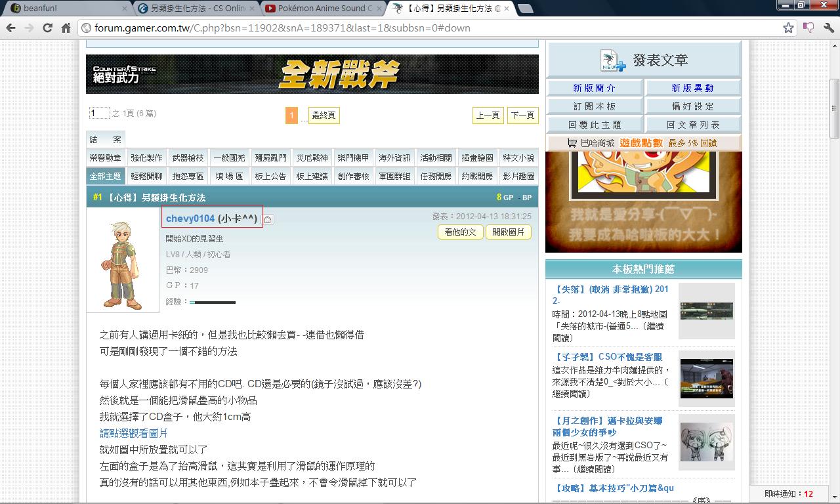Open the 殭屍亂鬥 category
The image size is (840, 504).
pos(270,157)
